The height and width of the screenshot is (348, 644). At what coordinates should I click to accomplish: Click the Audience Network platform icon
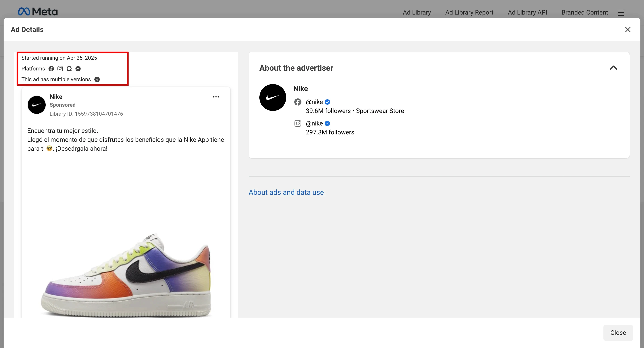[x=69, y=69]
